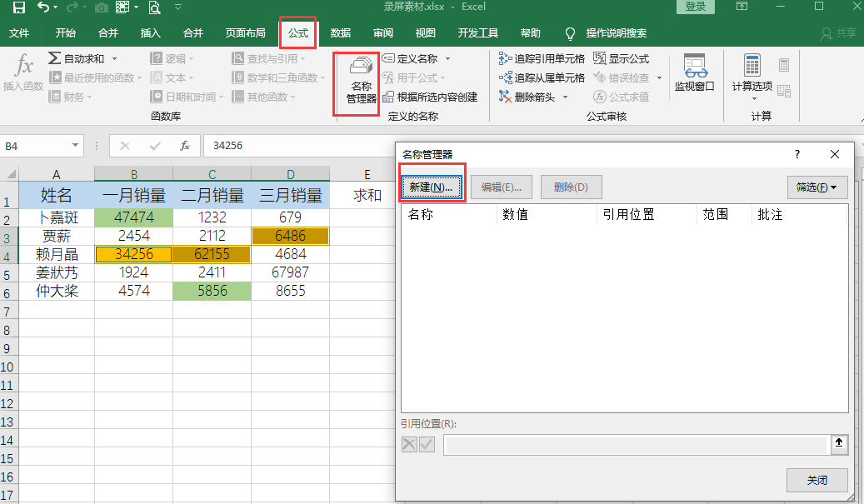Select cell containing 62155

click(212, 254)
